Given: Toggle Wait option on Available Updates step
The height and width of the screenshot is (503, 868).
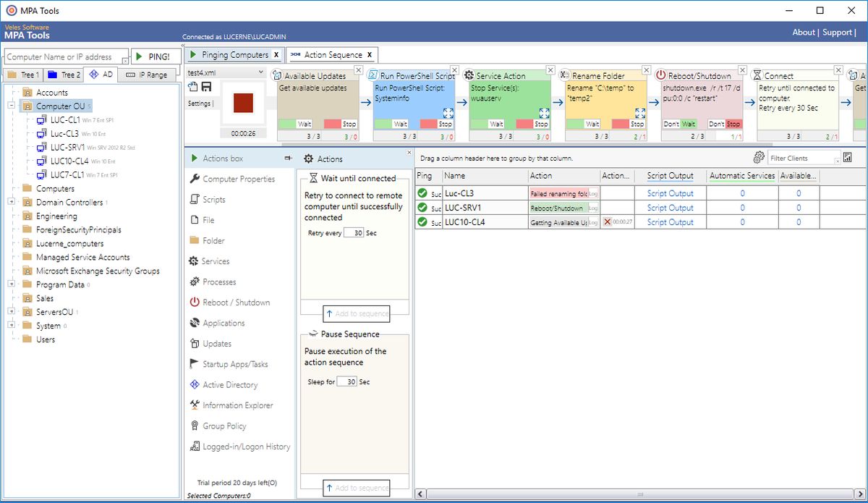Looking at the screenshot, I should click(x=296, y=124).
